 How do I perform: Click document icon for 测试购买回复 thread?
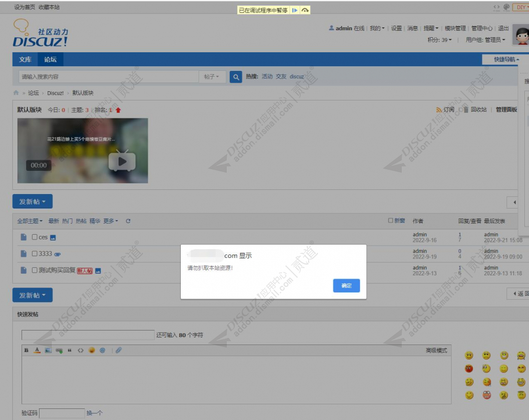(x=24, y=270)
